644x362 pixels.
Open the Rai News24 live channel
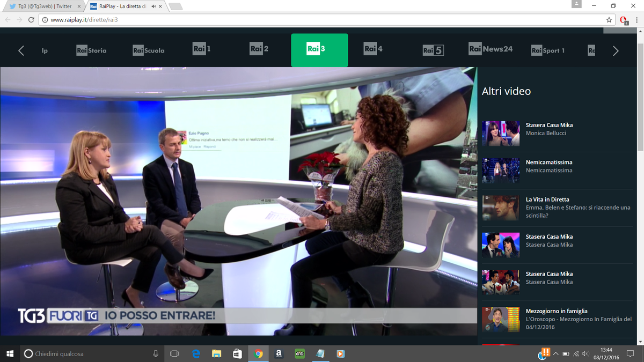[x=491, y=49]
